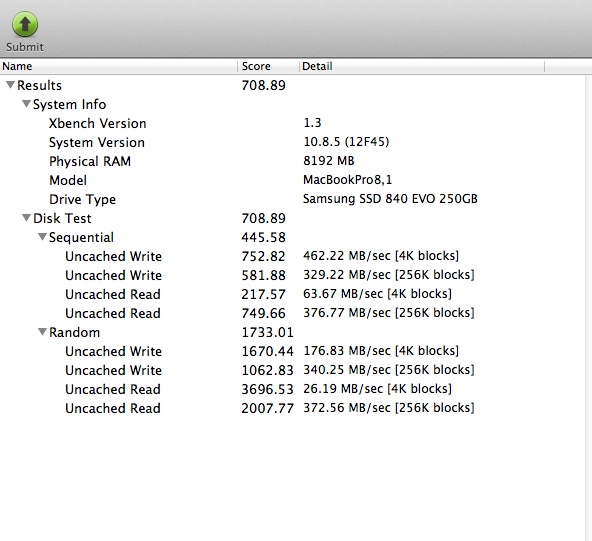Image resolution: width=592 pixels, height=541 pixels.
Task: Select the System Version row
Action: coord(293,142)
